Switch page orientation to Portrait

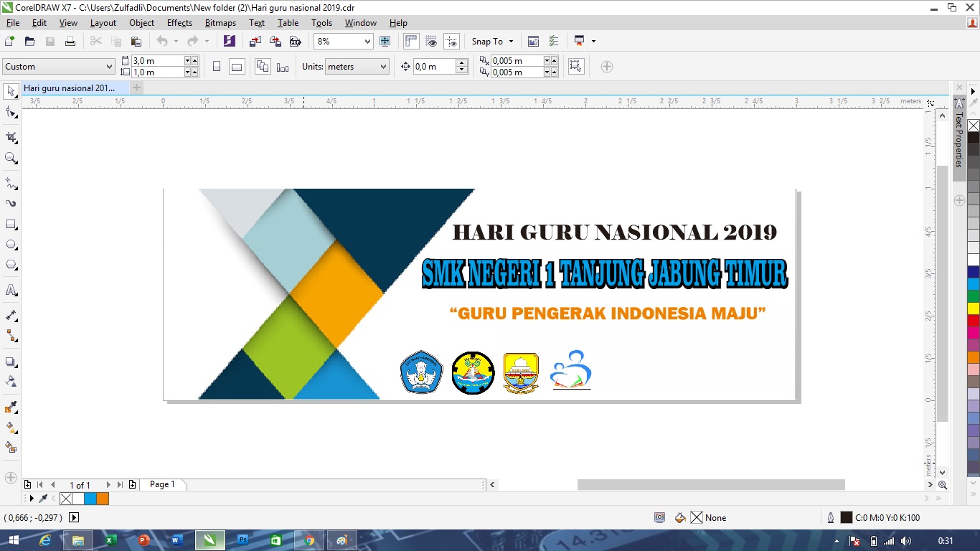(x=217, y=67)
